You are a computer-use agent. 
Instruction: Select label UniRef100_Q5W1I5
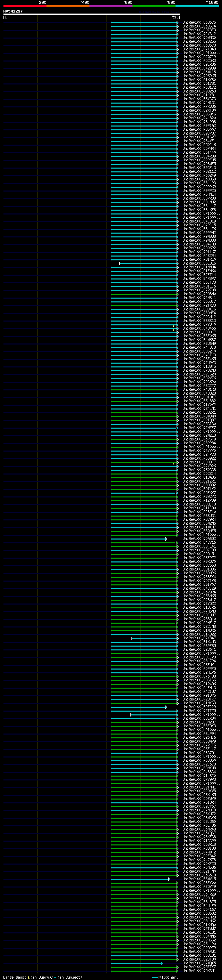[x=199, y=72]
